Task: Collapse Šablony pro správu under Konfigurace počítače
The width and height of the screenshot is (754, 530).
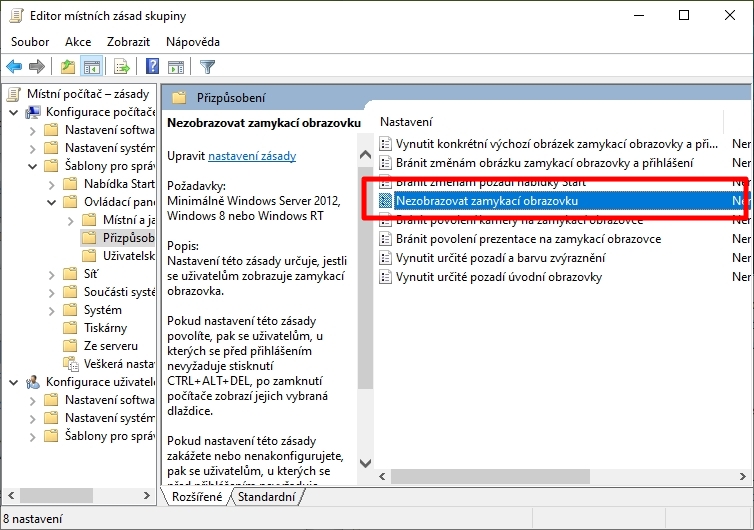Action: [32, 166]
